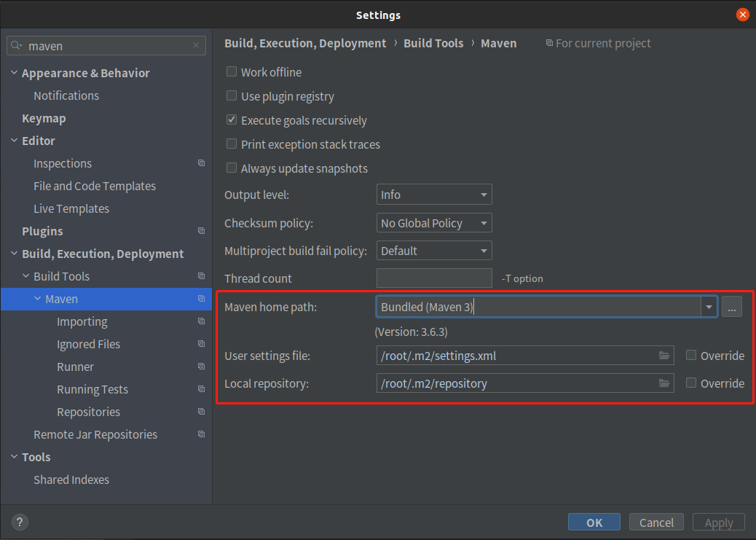Click folder icon in Local repository field
Screen dimensions: 756x540
[x=664, y=383]
